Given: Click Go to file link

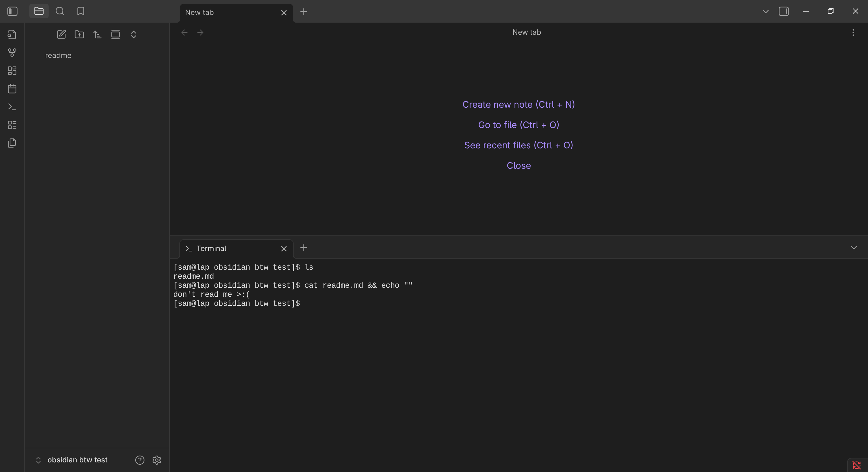Looking at the screenshot, I should pos(518,125).
